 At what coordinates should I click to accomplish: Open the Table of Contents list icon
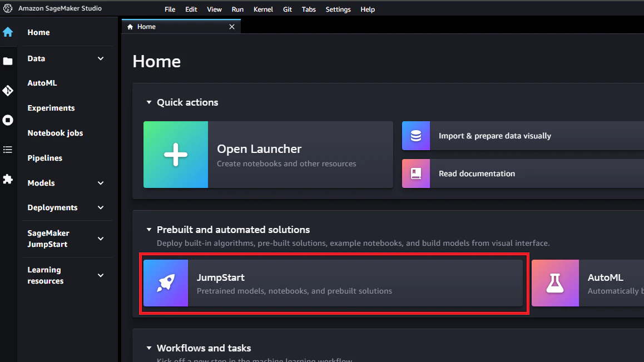8,150
